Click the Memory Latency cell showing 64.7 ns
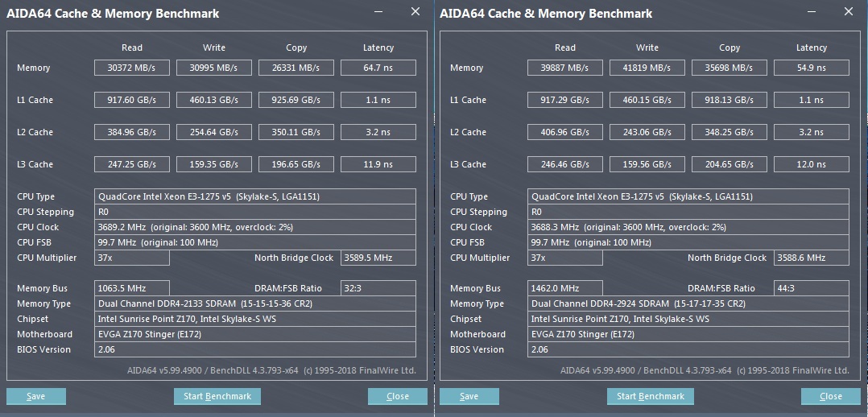The height and width of the screenshot is (417, 868). pyautogui.click(x=378, y=68)
